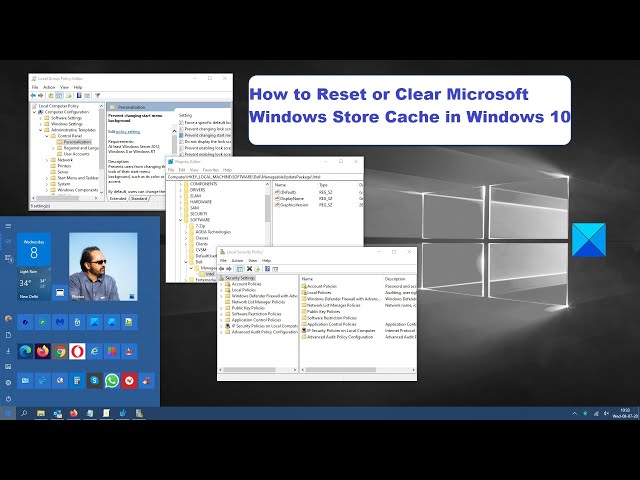Expand Software Settings node
The image size is (640, 480).
pos(41,118)
